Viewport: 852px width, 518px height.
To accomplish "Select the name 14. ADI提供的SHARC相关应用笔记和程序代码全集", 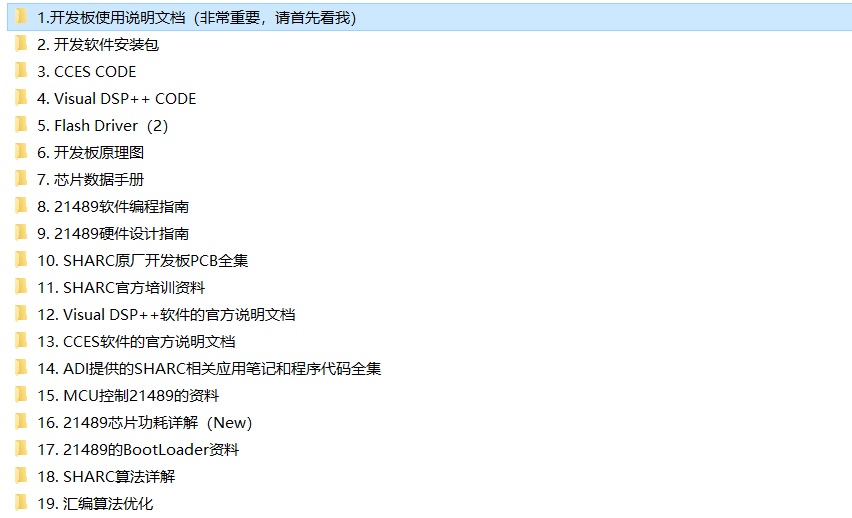I will click(x=209, y=369).
